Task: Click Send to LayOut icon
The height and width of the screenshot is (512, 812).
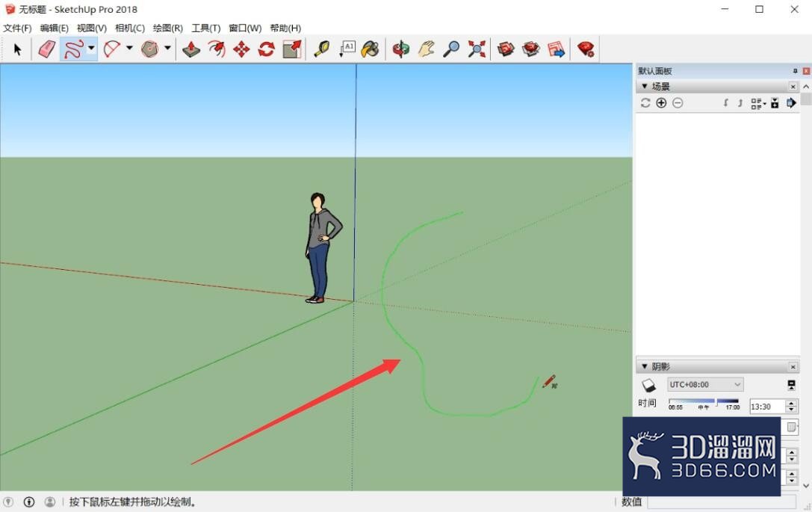Action: [557, 50]
